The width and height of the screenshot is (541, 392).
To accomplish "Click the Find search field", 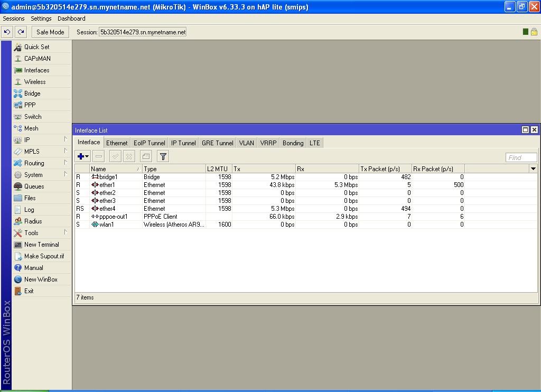I will tap(521, 157).
